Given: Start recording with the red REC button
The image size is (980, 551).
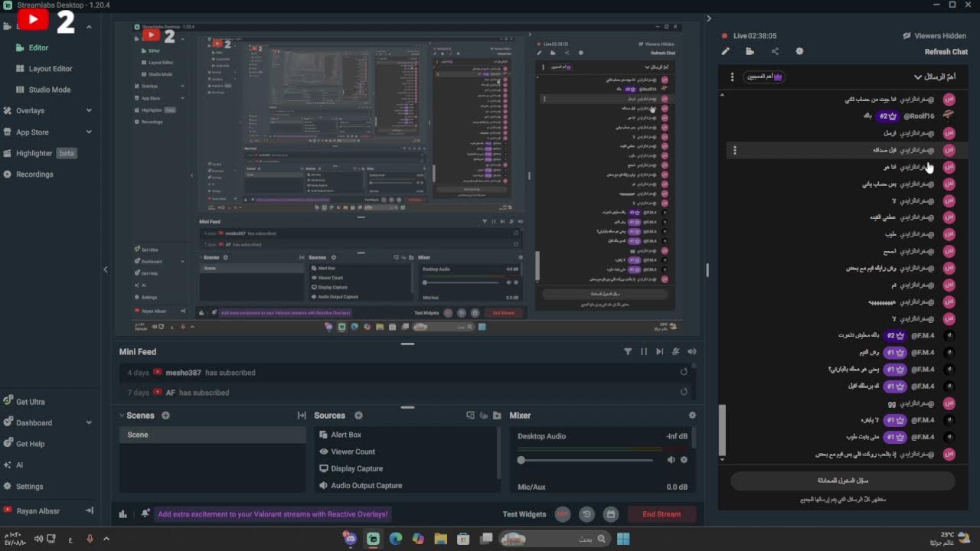Looking at the screenshot, I should [563, 514].
